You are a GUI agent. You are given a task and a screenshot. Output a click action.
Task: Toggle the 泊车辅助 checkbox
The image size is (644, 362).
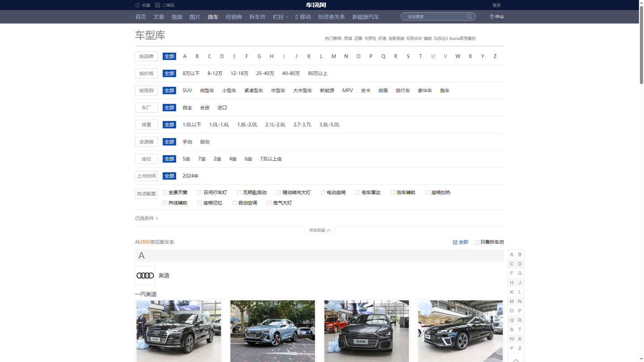tap(393, 193)
